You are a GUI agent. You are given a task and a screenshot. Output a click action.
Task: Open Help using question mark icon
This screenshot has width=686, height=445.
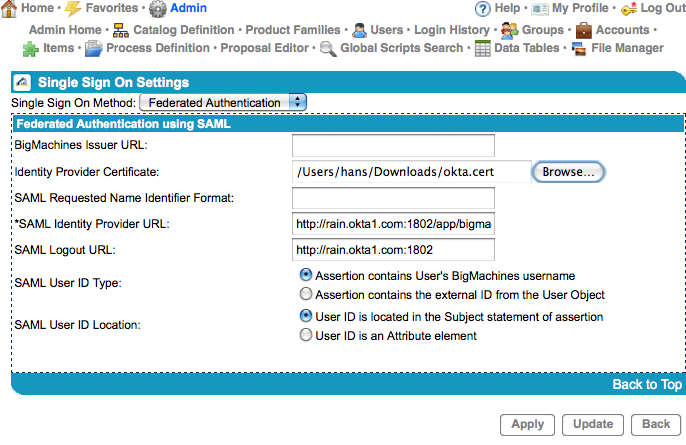click(x=483, y=9)
